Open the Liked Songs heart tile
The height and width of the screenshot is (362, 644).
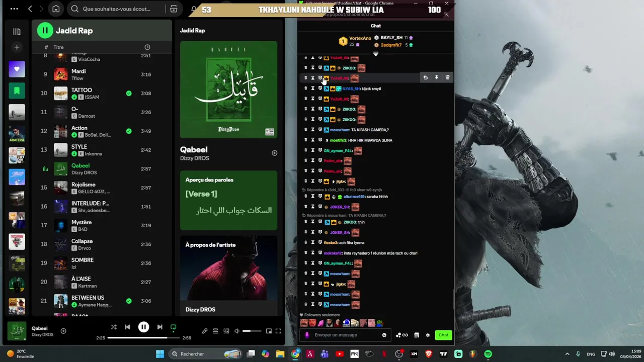(x=17, y=69)
